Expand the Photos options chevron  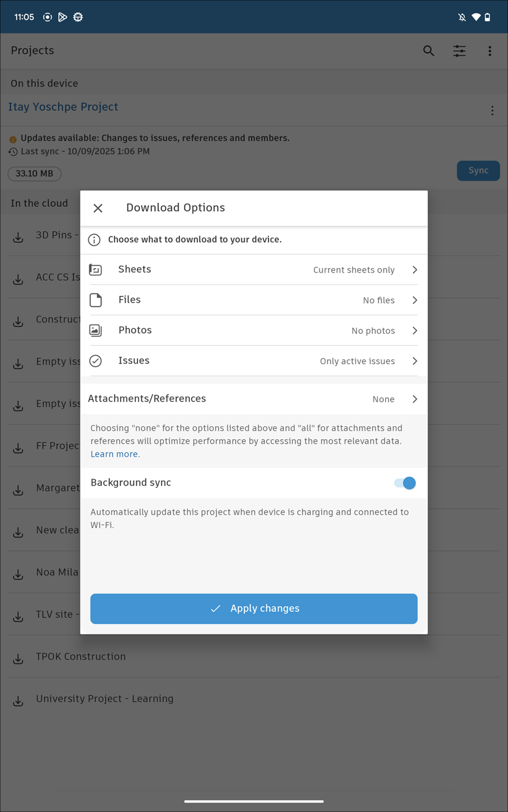tap(415, 331)
